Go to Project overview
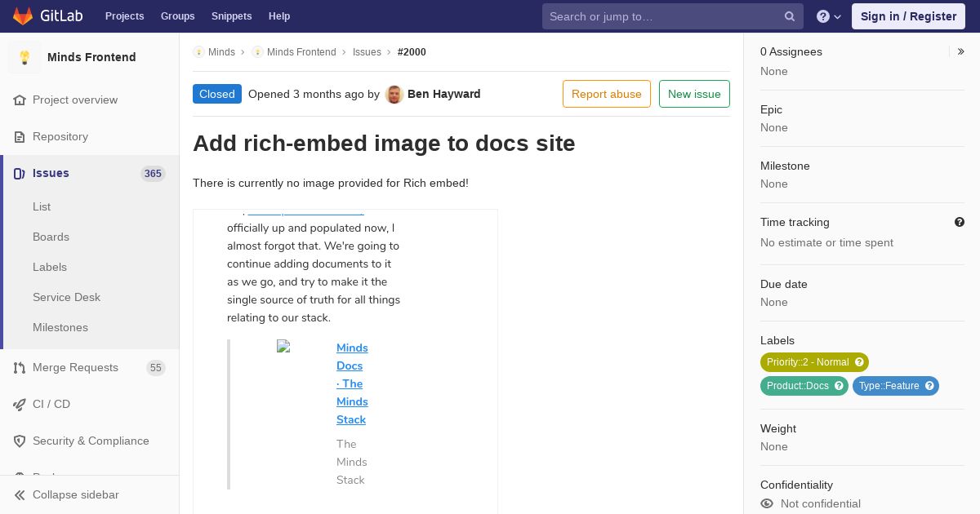Image resolution: width=980 pixels, height=514 pixels. [75, 100]
